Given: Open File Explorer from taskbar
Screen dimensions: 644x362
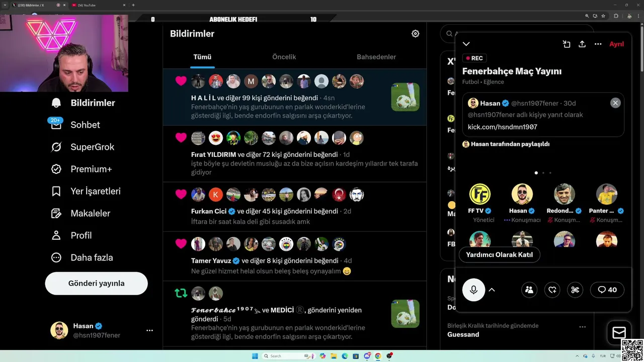Looking at the screenshot, I should pos(334,356).
